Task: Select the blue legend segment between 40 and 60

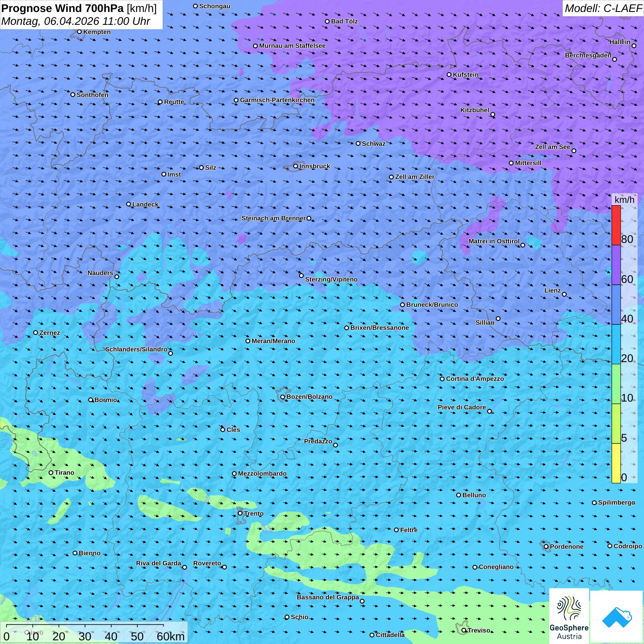Action: (616, 305)
